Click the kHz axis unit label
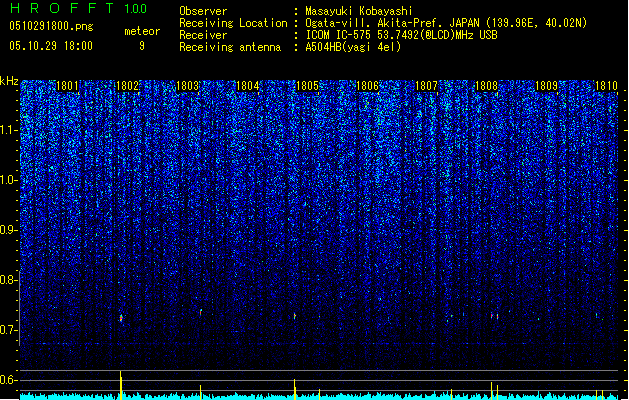This screenshot has width=629, height=400. (9, 81)
